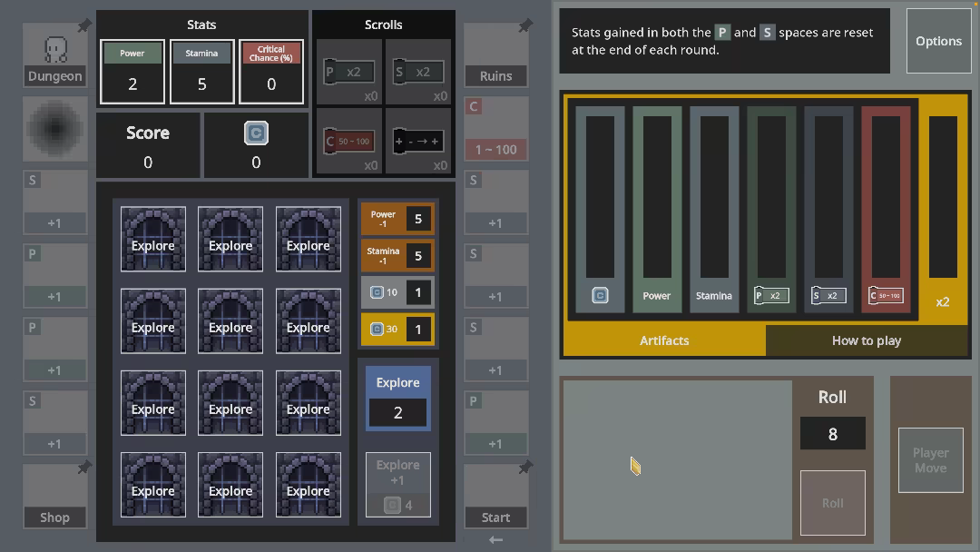Click the coin icon beside Score

click(x=256, y=133)
